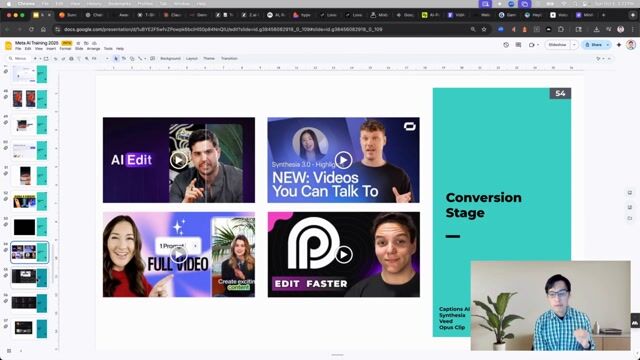Click the undo arrow in the toolbar

(x=56, y=58)
